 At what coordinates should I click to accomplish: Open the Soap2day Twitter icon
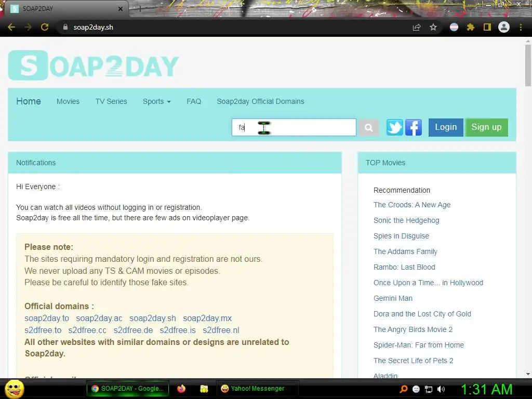click(x=395, y=128)
